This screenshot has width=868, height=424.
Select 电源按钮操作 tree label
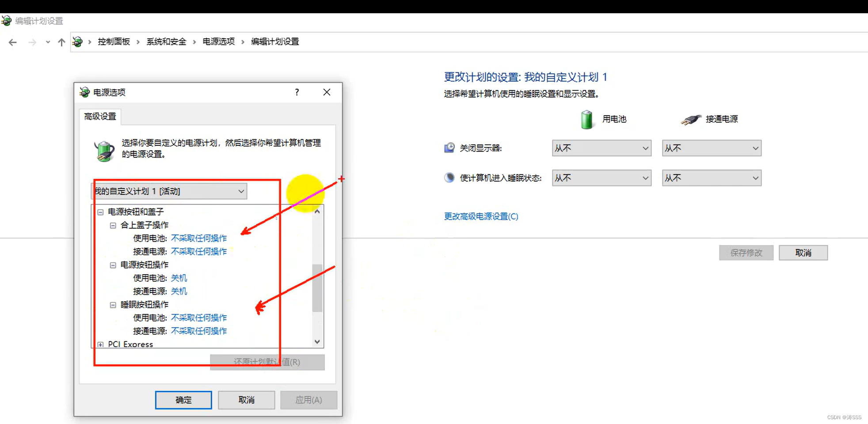tap(145, 265)
